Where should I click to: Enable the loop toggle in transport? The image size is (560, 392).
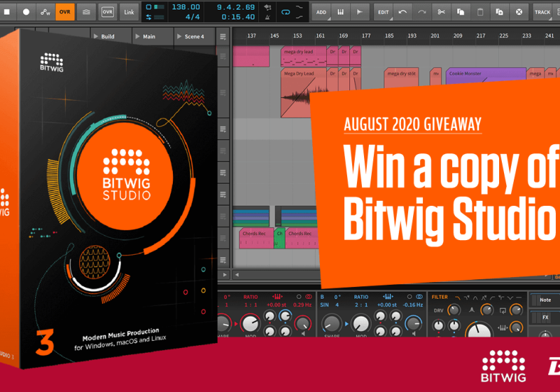286,11
